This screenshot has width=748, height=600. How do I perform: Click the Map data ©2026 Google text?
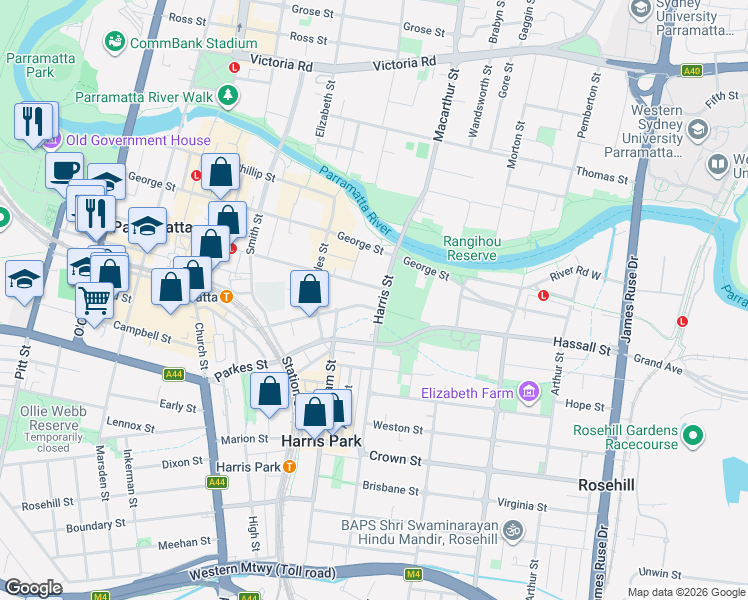687,592
